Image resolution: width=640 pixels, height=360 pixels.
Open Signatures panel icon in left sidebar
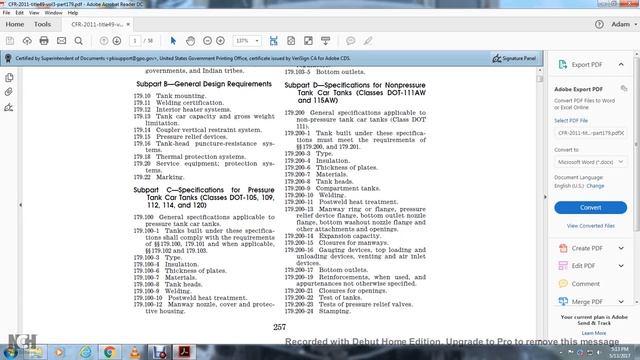[x=9, y=107]
